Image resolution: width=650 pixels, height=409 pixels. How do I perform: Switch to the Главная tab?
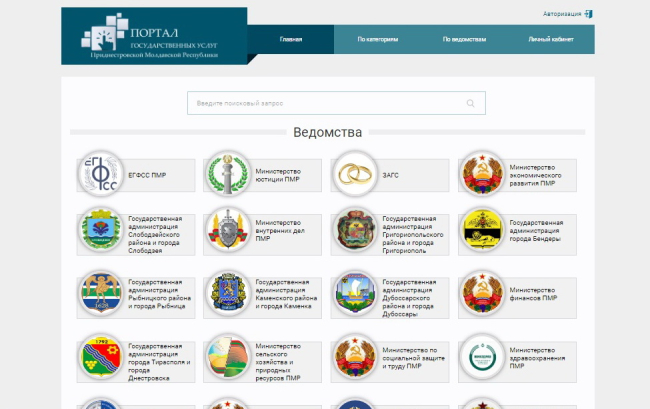point(291,40)
